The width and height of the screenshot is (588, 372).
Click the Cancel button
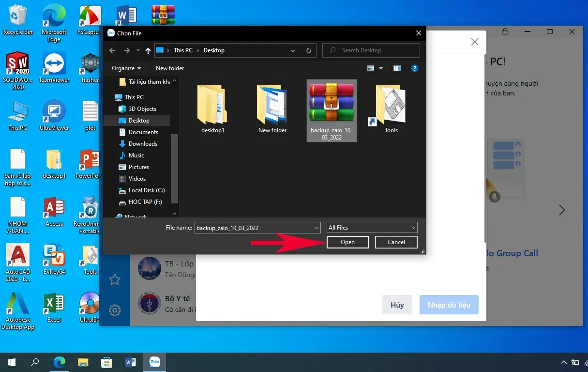(396, 242)
